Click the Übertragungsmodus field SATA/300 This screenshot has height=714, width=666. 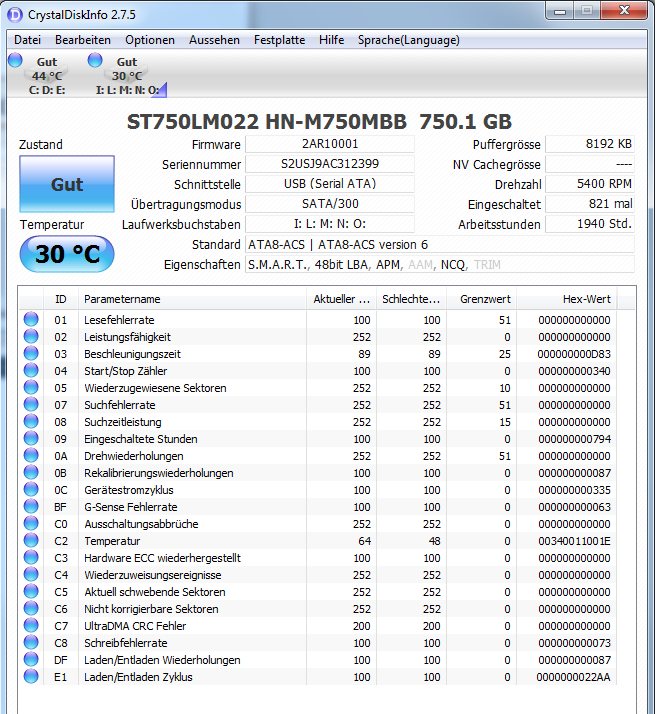pyautogui.click(x=330, y=204)
